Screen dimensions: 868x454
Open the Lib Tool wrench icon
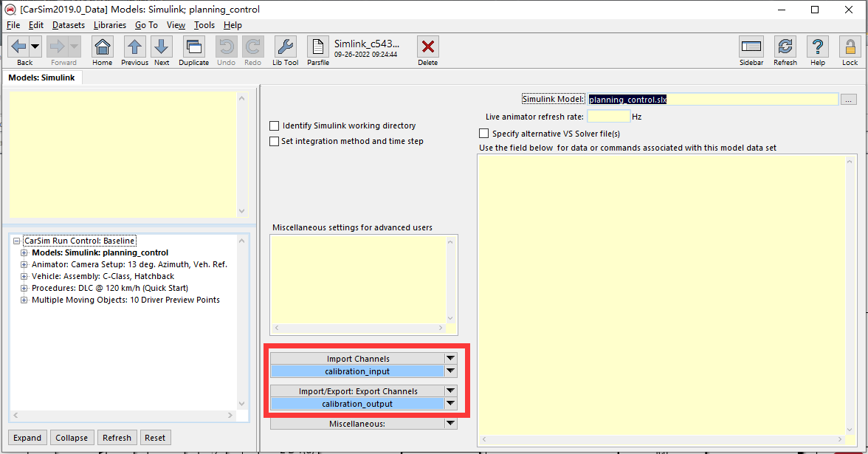point(285,47)
